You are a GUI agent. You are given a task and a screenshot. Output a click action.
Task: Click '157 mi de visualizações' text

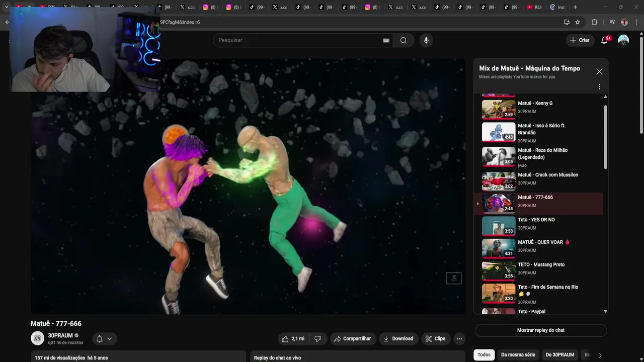(60, 358)
